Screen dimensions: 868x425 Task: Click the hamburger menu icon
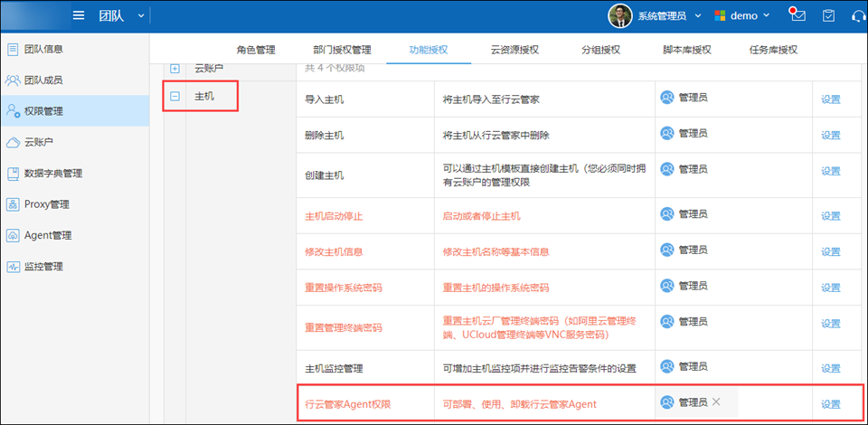point(80,15)
